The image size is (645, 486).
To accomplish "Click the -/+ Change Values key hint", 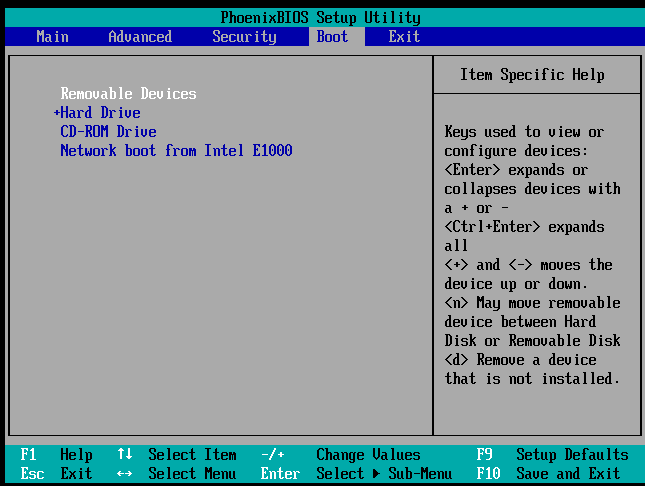I will point(273,455).
